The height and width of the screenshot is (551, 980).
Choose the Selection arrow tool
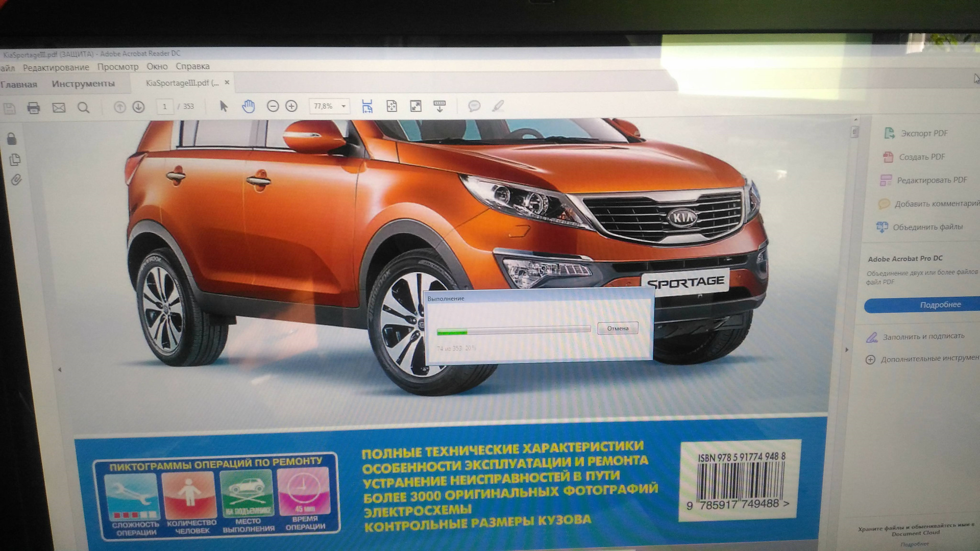[224, 106]
